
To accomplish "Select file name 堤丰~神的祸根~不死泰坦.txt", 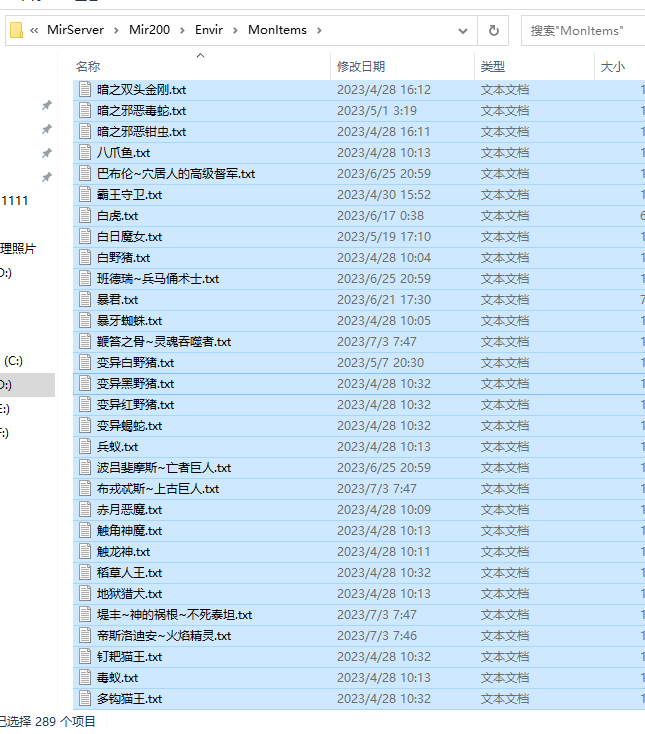I will (x=174, y=615).
